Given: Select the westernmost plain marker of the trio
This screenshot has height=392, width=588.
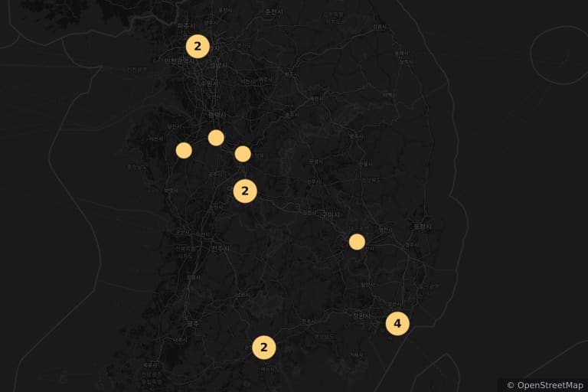Looking at the screenshot, I should pos(184,150).
